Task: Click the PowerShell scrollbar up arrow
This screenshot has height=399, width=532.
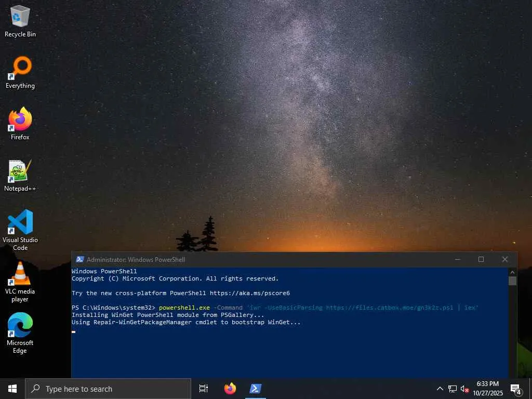Action: point(512,272)
